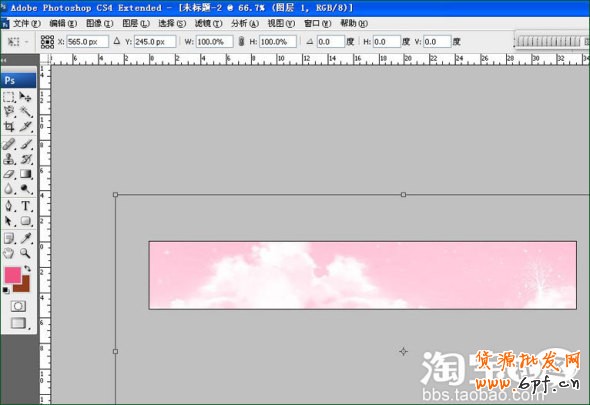Expand the tool preset picker arrow
The height and width of the screenshot is (405, 590).
[x=26, y=42]
